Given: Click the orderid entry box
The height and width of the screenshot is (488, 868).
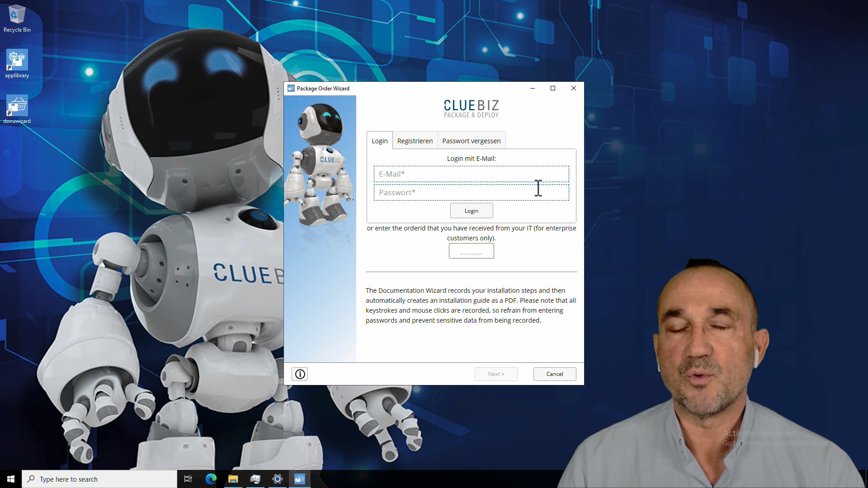Looking at the screenshot, I should pyautogui.click(x=471, y=251).
